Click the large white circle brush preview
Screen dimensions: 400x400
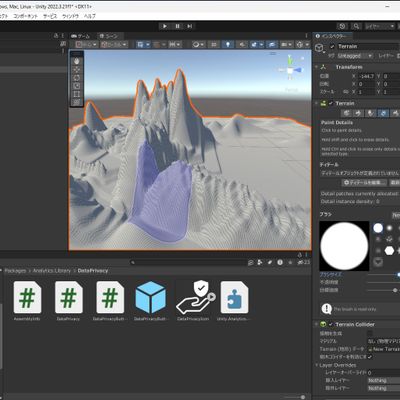pyautogui.click(x=344, y=246)
